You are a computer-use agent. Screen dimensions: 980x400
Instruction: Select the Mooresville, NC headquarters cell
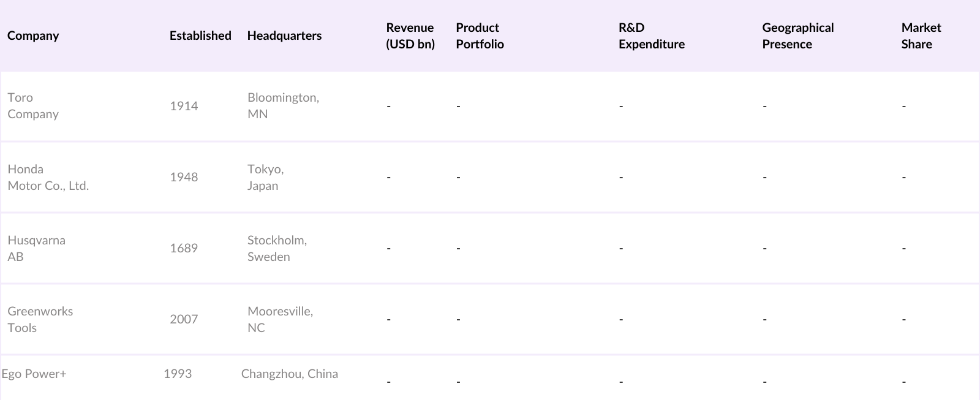[280, 319]
